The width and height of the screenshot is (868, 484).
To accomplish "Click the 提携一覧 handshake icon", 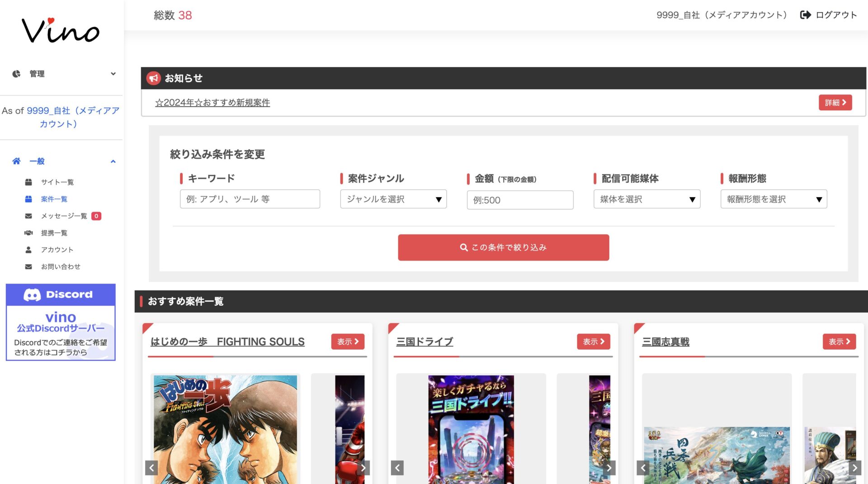I will pyautogui.click(x=28, y=233).
